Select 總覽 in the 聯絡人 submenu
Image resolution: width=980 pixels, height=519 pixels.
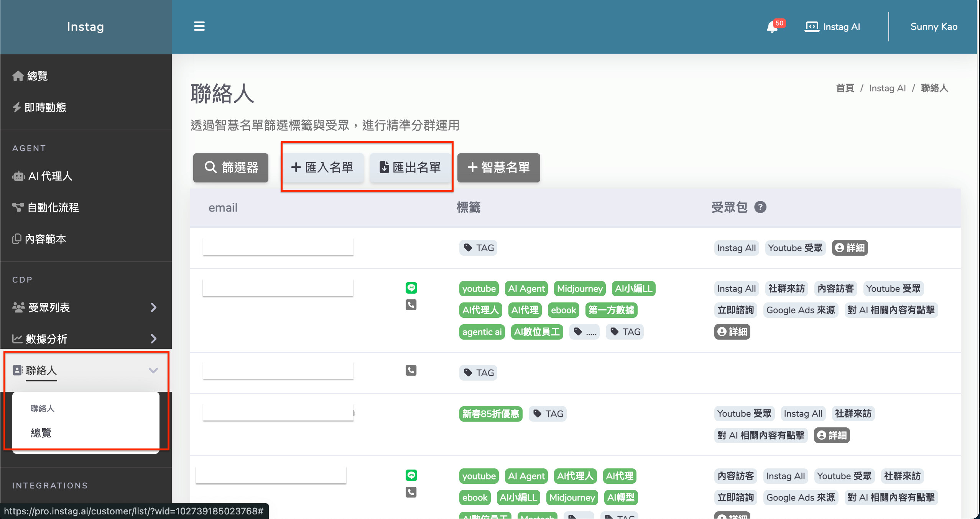pos(41,433)
